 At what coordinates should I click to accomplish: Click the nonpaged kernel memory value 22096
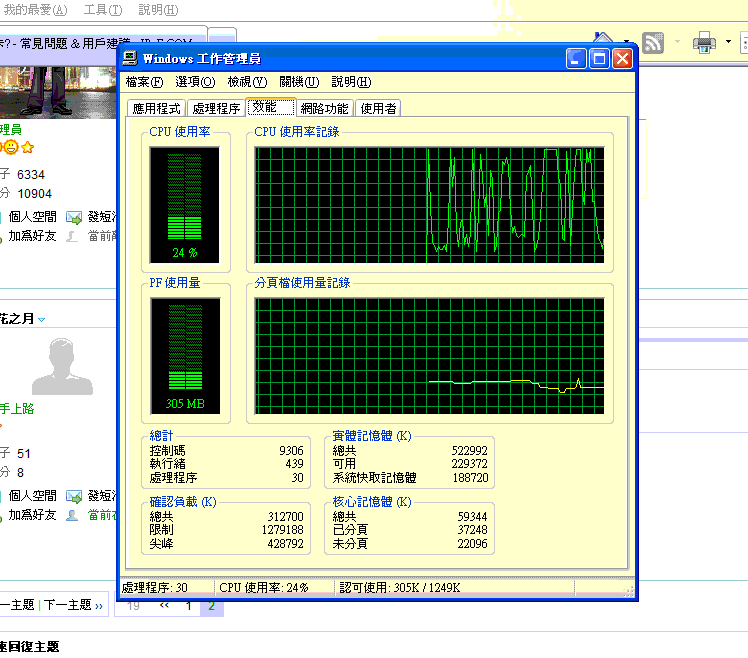pos(472,543)
